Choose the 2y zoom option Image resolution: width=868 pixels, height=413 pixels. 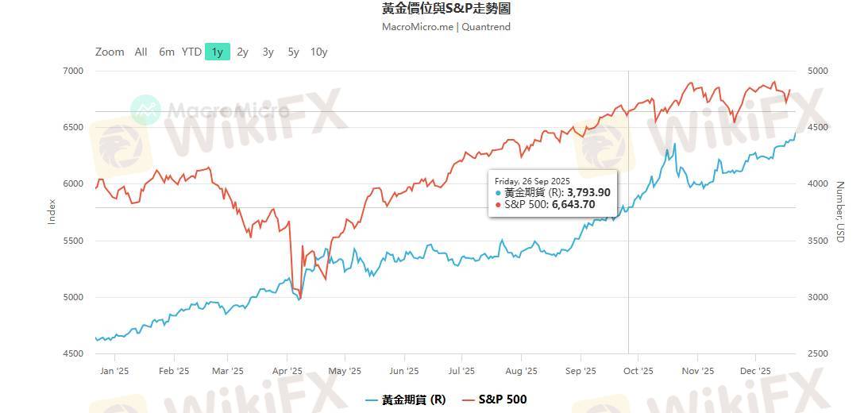[242, 52]
